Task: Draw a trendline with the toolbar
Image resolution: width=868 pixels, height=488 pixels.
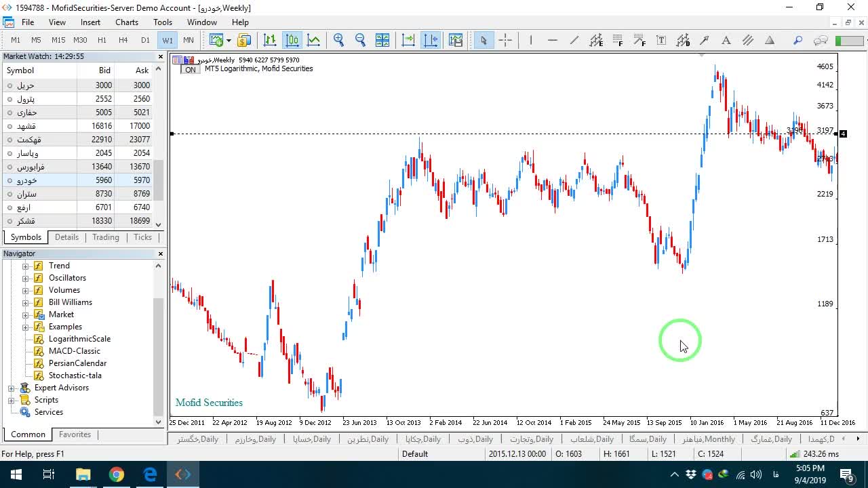Action: pos(574,40)
